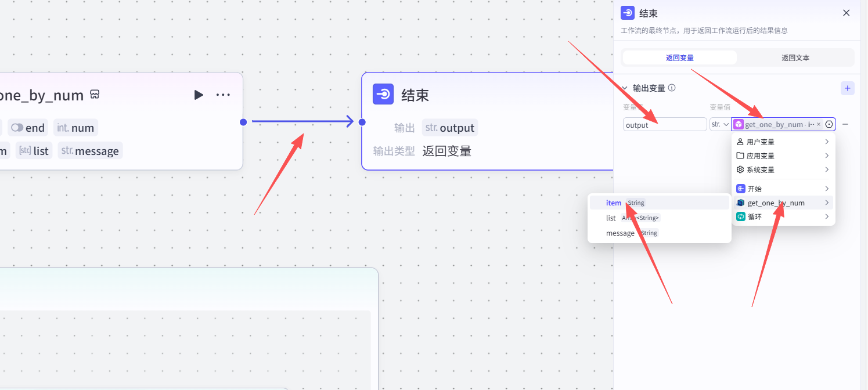Run the get_one_by_num node with play button
868x390 pixels.
(x=199, y=95)
